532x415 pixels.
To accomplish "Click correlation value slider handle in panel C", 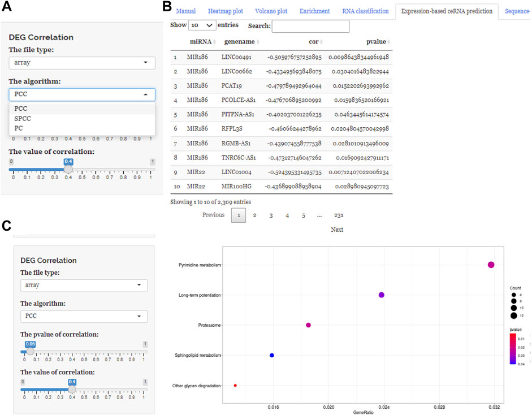I will (72, 389).
